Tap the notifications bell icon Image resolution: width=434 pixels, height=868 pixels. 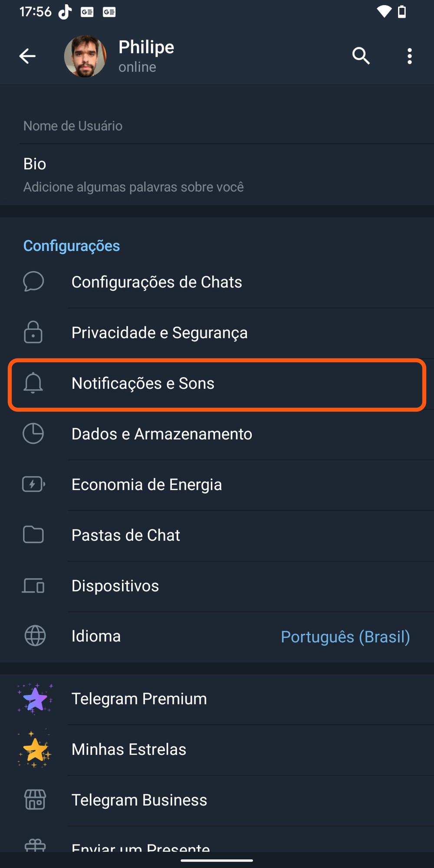(x=33, y=383)
